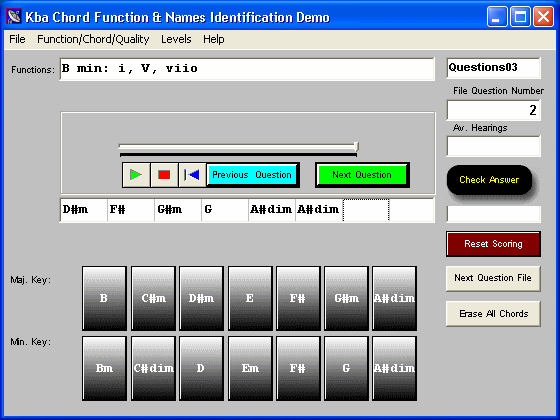
Task: Open the Help menu
Action: tap(214, 39)
